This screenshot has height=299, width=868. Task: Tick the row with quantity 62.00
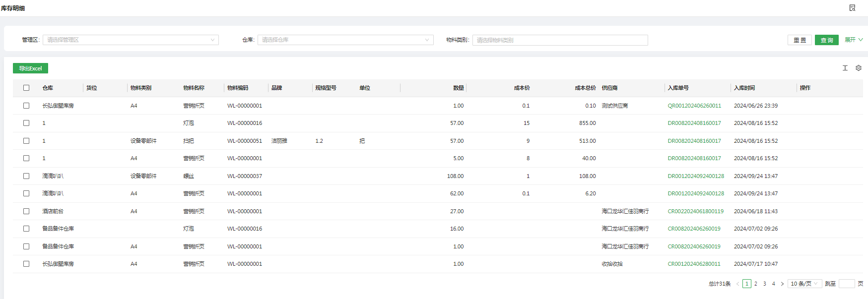pos(26,193)
